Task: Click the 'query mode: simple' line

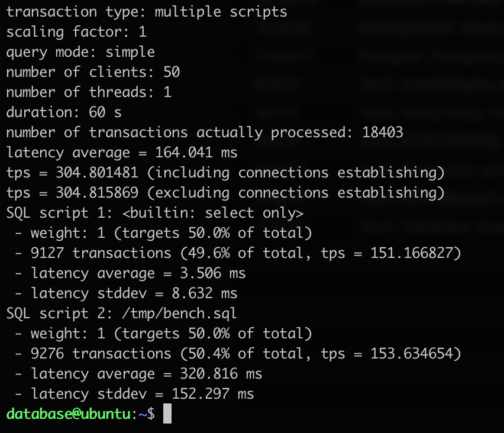Action: 80,52
